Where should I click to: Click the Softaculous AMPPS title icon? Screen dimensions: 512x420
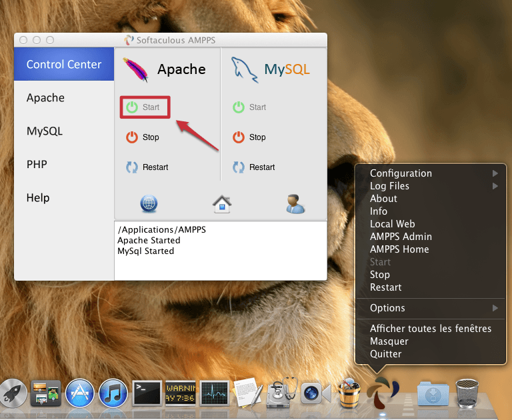[129, 40]
